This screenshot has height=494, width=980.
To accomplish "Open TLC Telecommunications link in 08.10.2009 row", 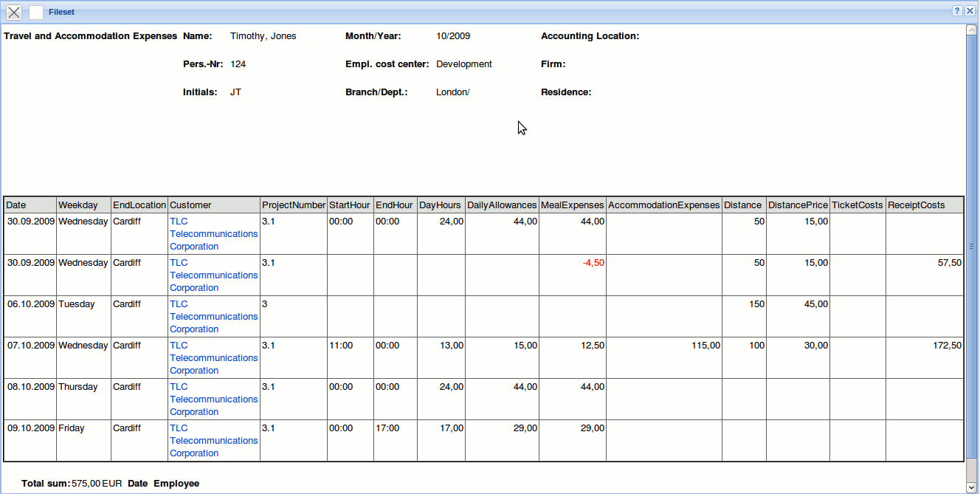I will coord(213,399).
